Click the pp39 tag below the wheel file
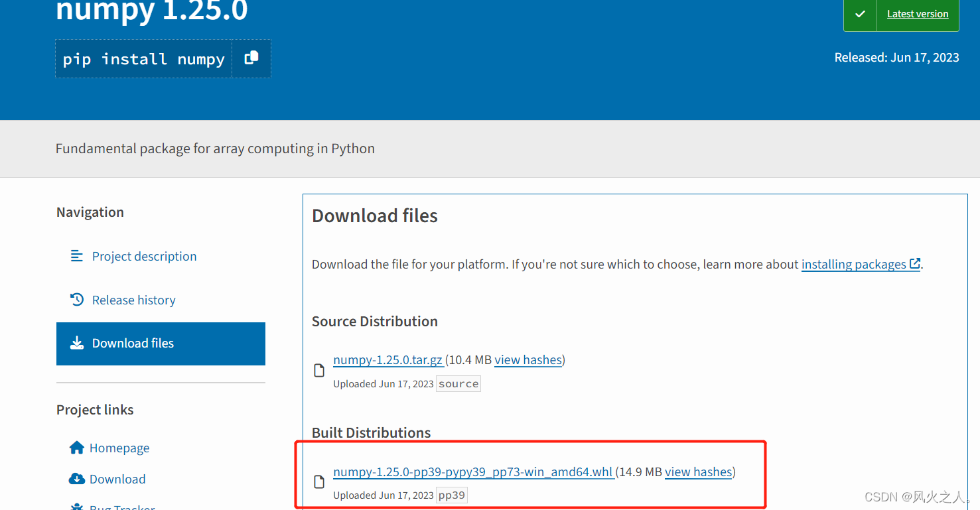Viewport: 980px width, 510px height. tap(452, 495)
